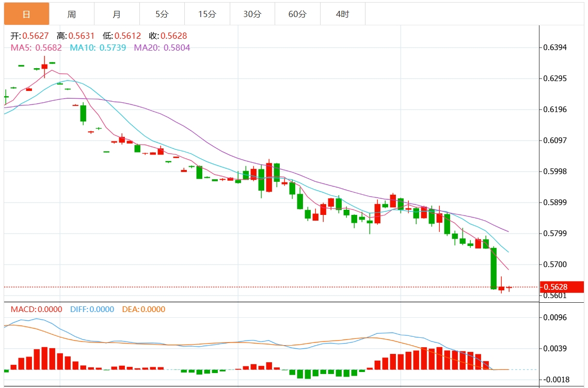Click the 0.6394 price axis label
Image resolution: width=588 pixels, height=388 pixels.
pyautogui.click(x=555, y=48)
